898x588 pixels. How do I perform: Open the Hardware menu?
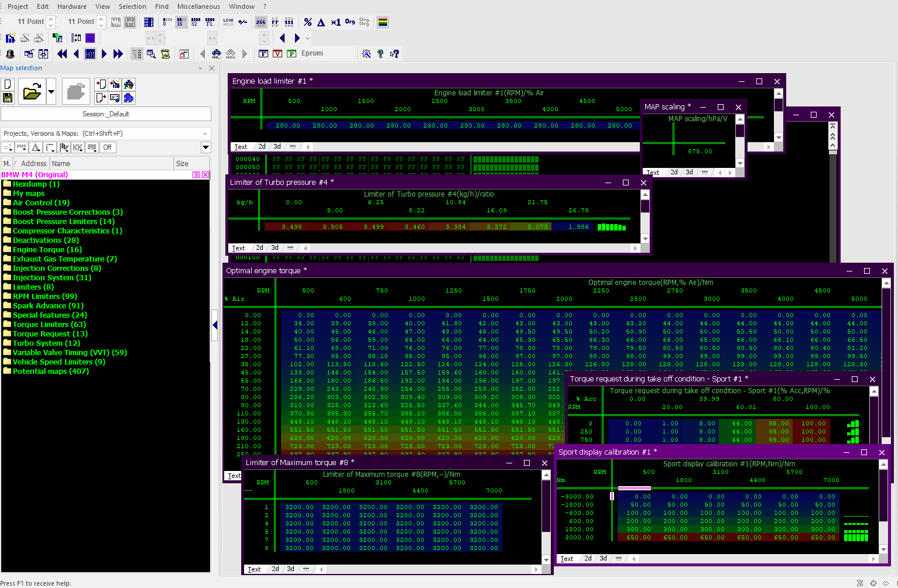(x=72, y=6)
